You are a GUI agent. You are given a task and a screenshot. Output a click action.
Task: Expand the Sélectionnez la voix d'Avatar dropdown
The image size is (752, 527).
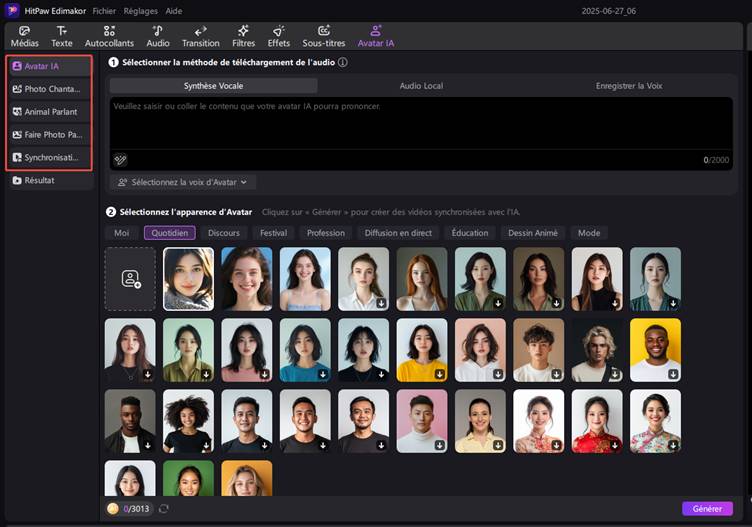pyautogui.click(x=182, y=182)
